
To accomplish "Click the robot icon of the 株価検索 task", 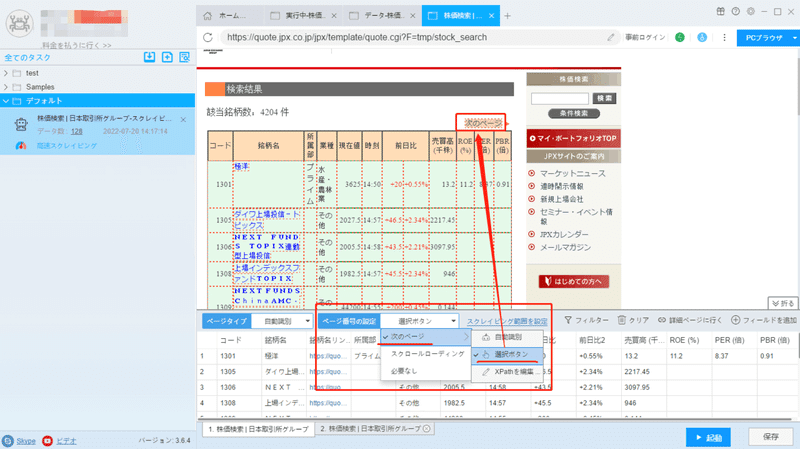I will click(21, 124).
